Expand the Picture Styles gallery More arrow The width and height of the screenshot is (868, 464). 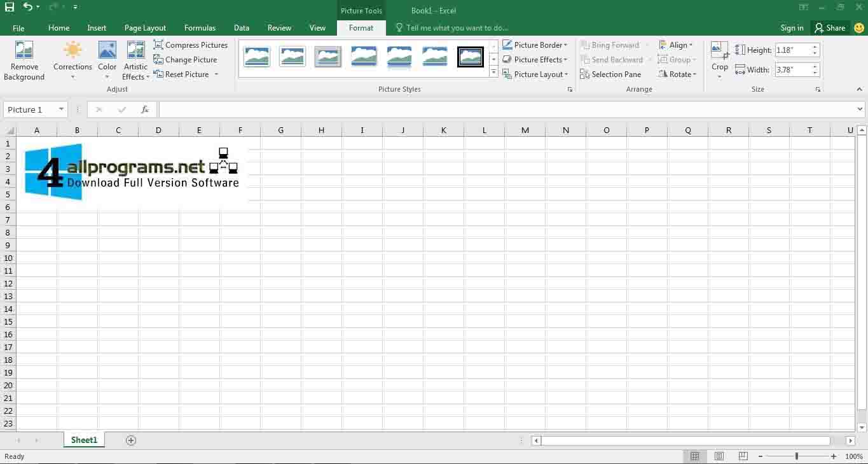493,73
